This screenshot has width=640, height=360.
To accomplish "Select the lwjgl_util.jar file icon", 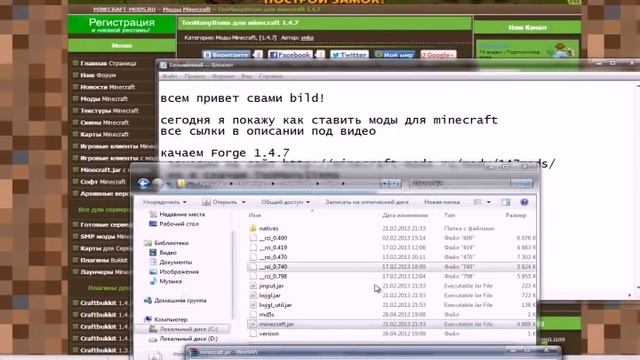I will [253, 305].
